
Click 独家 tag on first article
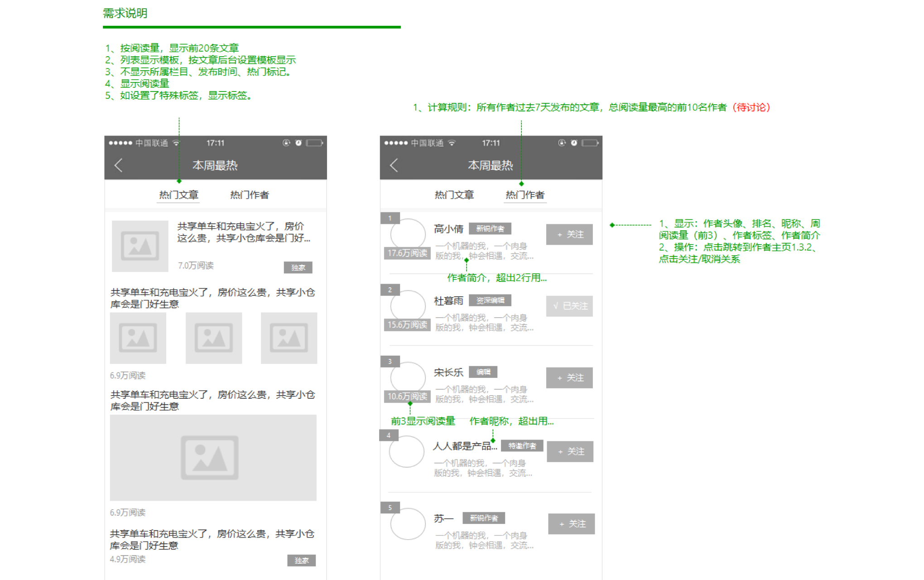[298, 267]
